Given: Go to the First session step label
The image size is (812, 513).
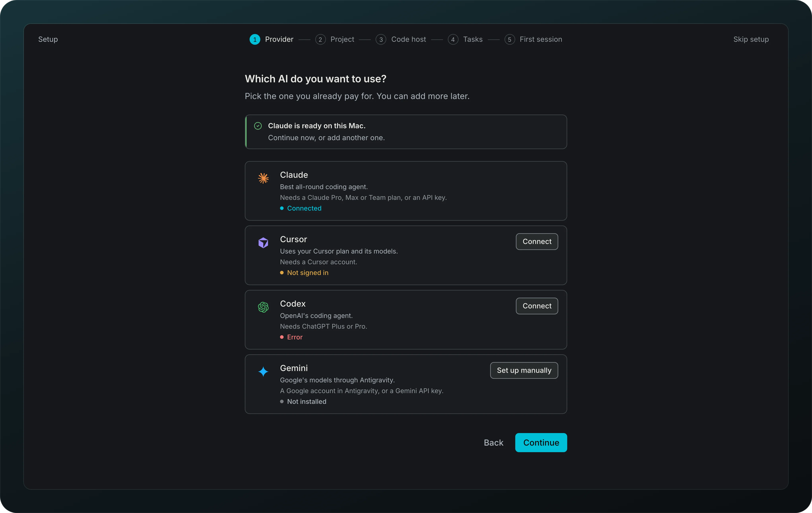Looking at the screenshot, I should pyautogui.click(x=541, y=39).
